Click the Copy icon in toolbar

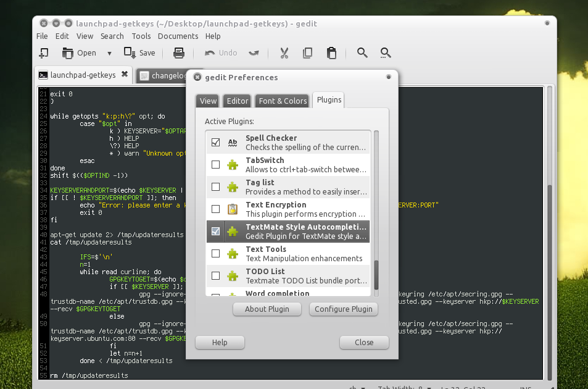[307, 53]
